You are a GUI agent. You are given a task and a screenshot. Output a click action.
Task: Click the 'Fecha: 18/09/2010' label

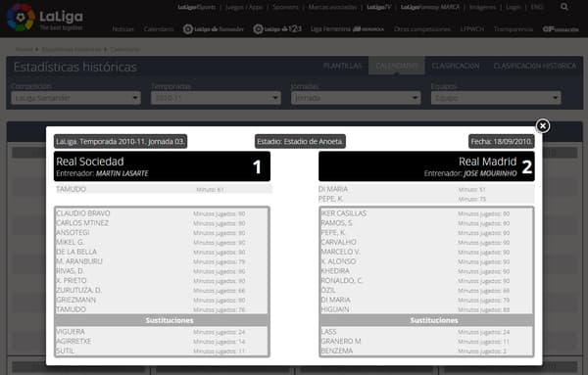(x=502, y=142)
